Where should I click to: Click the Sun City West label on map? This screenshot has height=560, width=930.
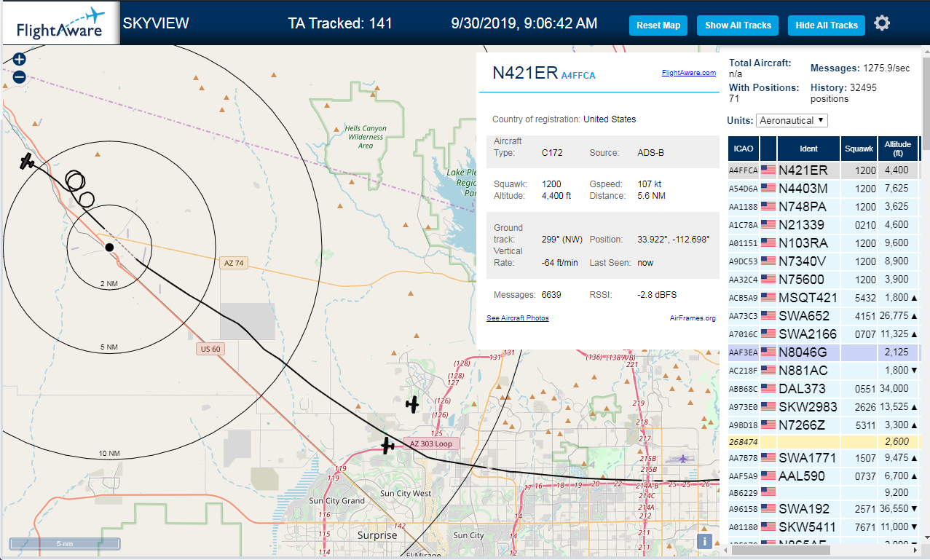(406, 494)
